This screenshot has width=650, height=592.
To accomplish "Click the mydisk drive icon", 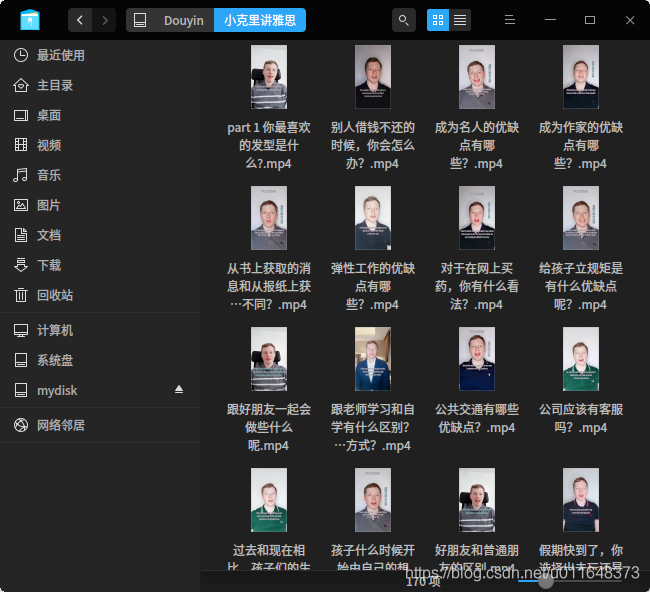I will (x=21, y=390).
